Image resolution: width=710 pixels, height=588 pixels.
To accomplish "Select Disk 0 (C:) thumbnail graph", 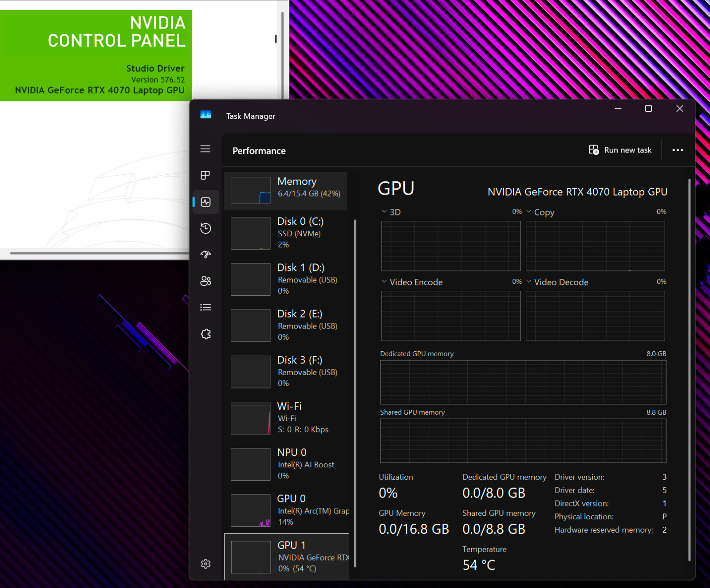I will [x=251, y=233].
